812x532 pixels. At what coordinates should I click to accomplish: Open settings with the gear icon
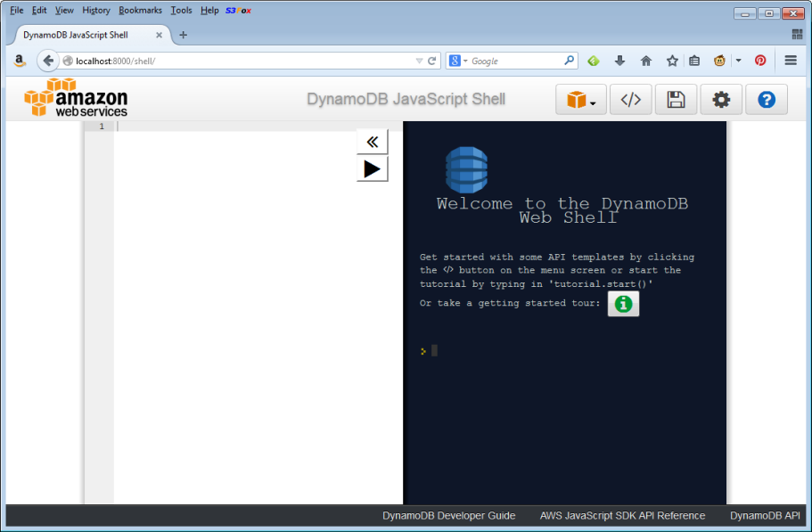[x=721, y=100]
